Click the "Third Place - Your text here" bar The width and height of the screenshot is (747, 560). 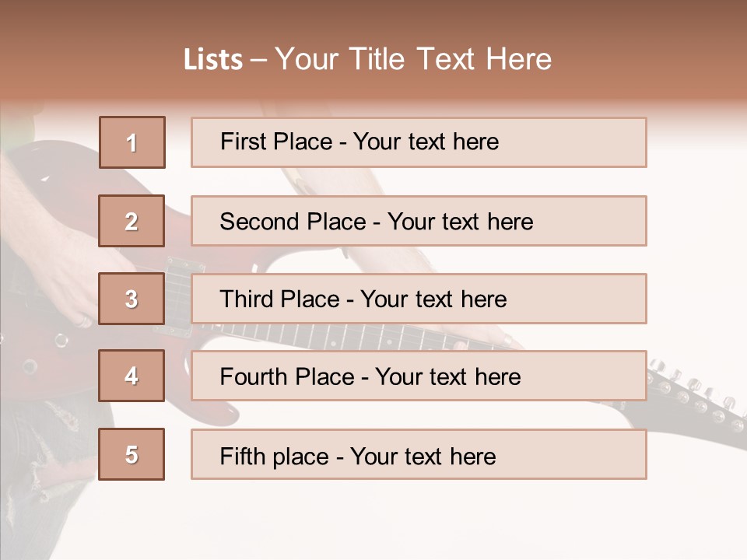pos(419,299)
